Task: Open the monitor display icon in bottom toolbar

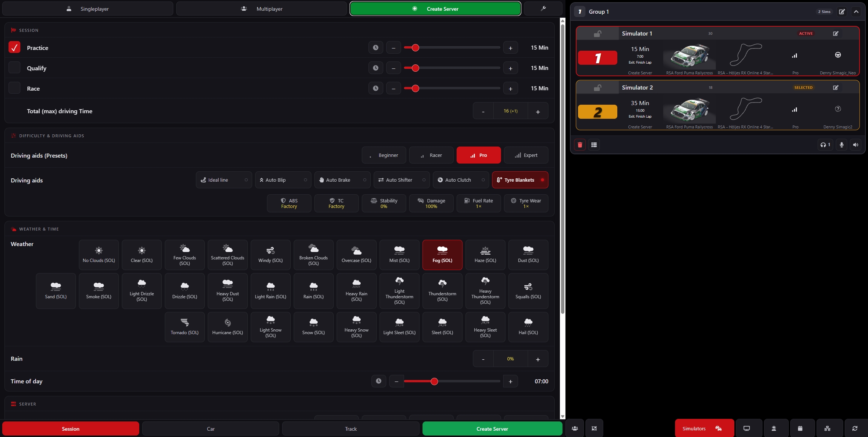Action: pyautogui.click(x=747, y=428)
